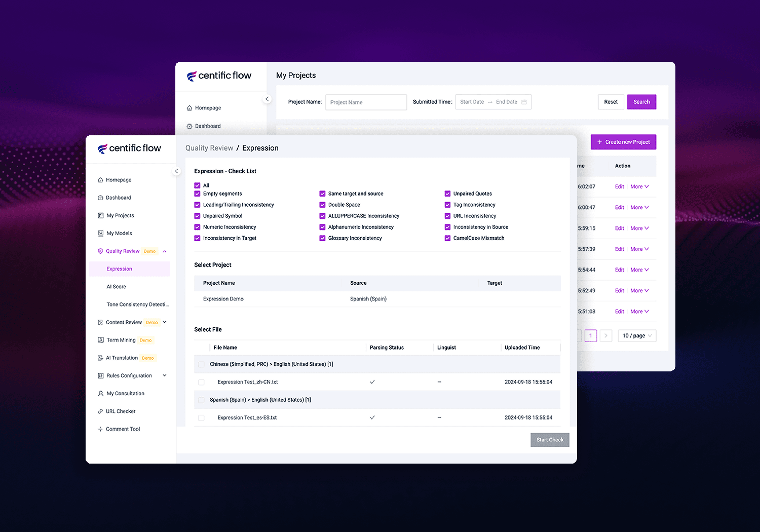Click the Project Name input field
This screenshot has height=532, width=760.
click(x=366, y=102)
